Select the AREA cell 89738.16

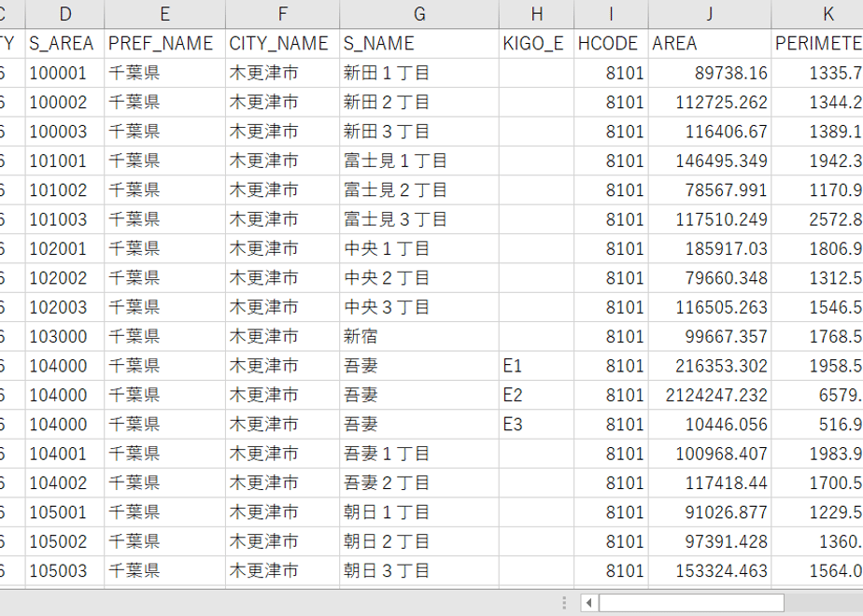(710, 73)
